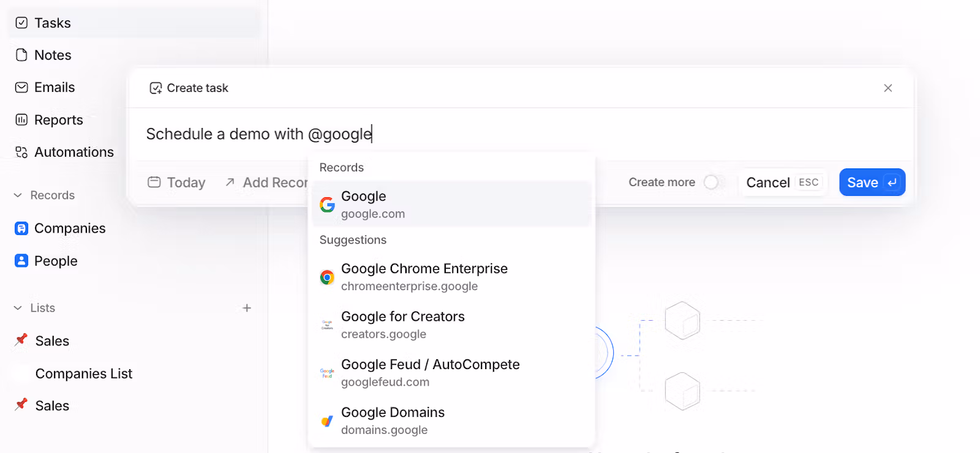Add a new list with plus icon
The image size is (980, 453).
pyautogui.click(x=247, y=308)
